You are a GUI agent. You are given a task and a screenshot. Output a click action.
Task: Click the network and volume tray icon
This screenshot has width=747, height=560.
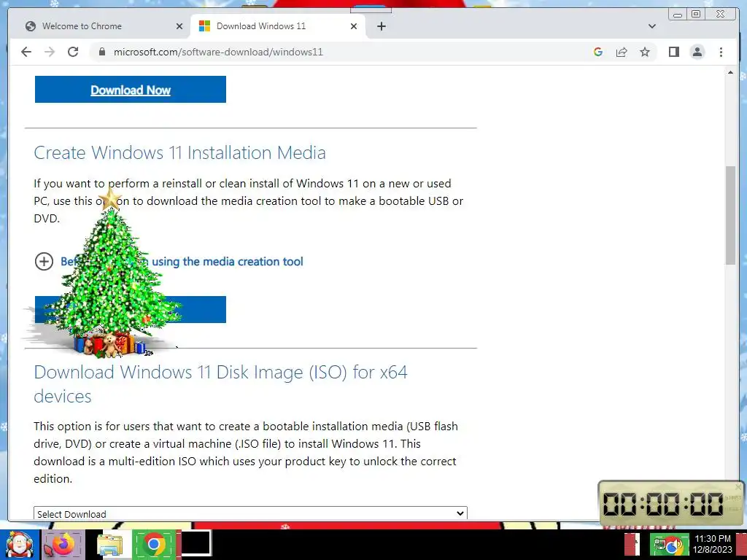click(x=668, y=545)
